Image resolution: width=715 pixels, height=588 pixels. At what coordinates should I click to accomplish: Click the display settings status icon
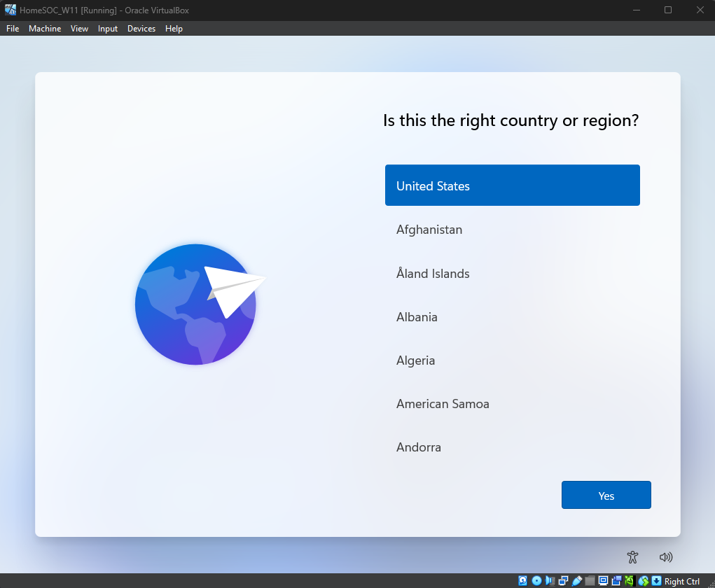coord(603,581)
